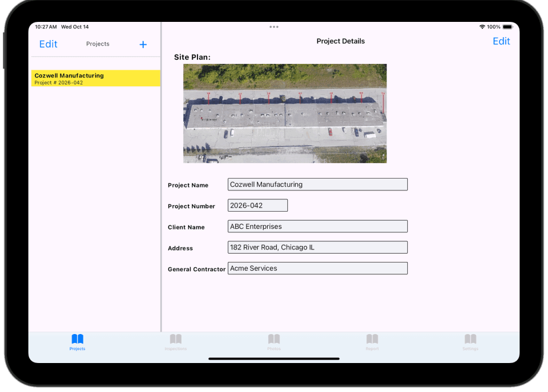Click the General Contractor label
Screen dimensions: 548x392
pyautogui.click(x=196, y=269)
